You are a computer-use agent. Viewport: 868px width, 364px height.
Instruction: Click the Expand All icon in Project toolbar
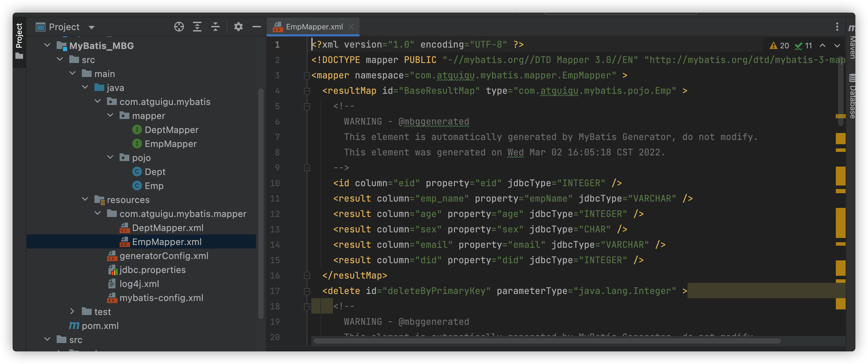pos(197,27)
